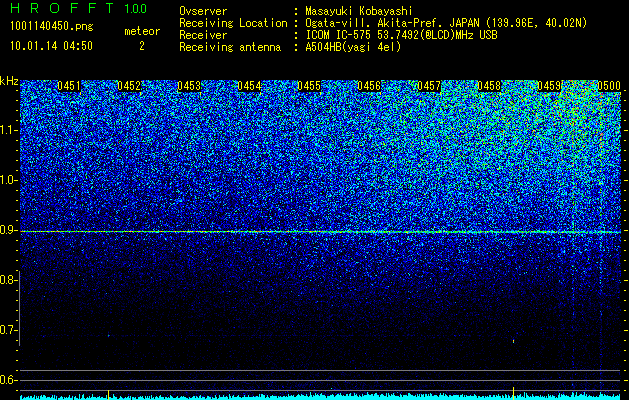Click the Receiver field label
629x400 pixels.
tap(203, 35)
